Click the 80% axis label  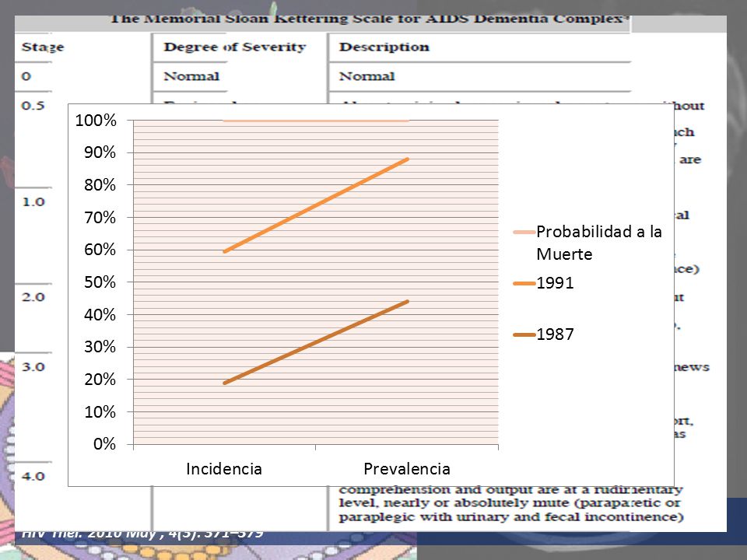pos(100,185)
